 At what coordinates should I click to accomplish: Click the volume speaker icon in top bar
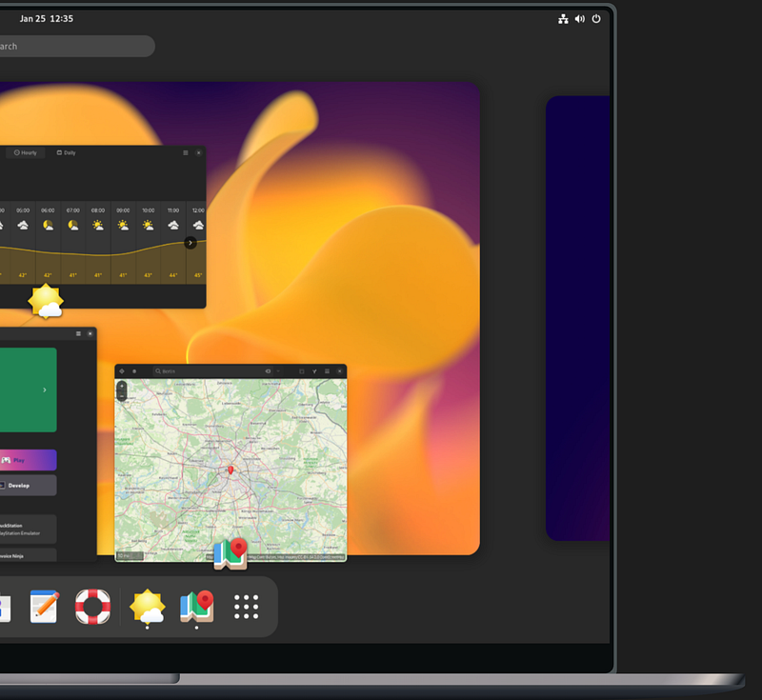point(580,19)
